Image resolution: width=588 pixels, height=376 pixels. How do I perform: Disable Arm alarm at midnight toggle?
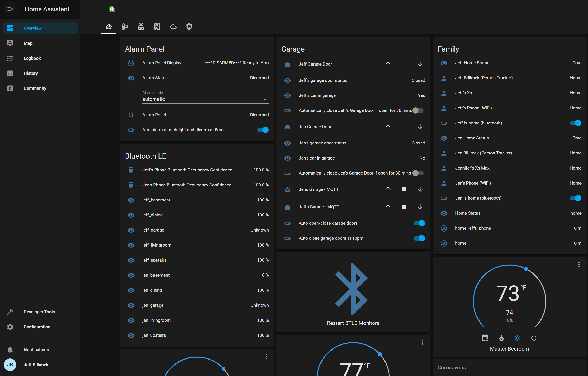(x=263, y=130)
